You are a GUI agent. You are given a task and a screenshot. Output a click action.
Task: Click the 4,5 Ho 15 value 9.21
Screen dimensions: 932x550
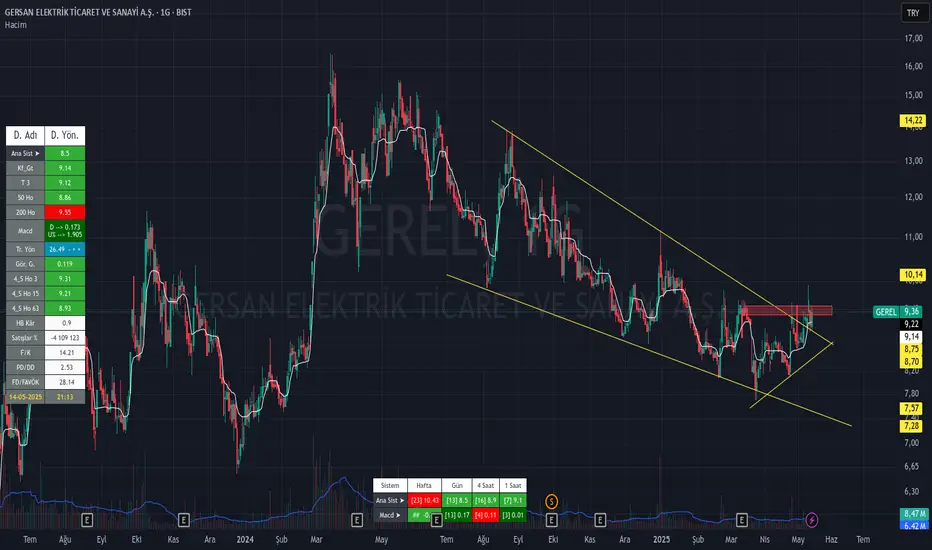coord(65,294)
